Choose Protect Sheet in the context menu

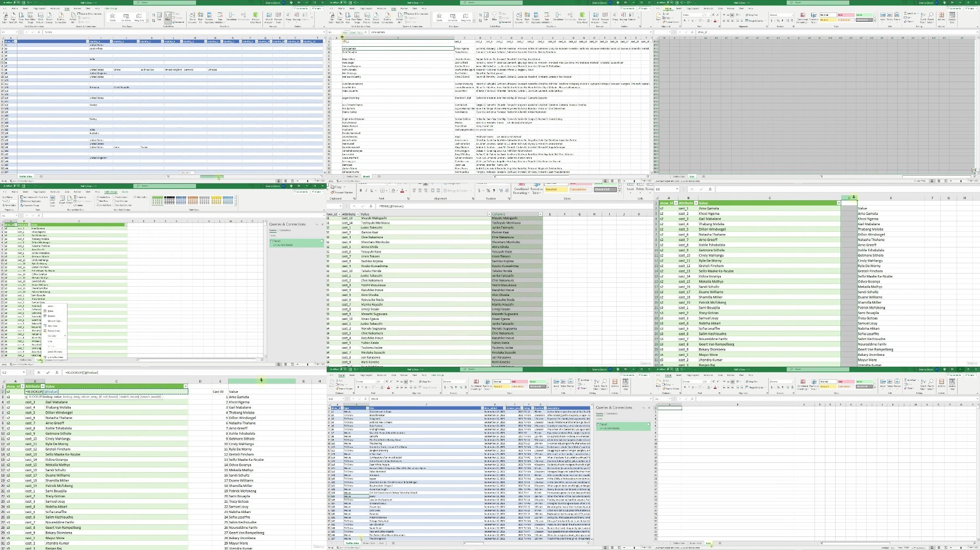(53, 331)
